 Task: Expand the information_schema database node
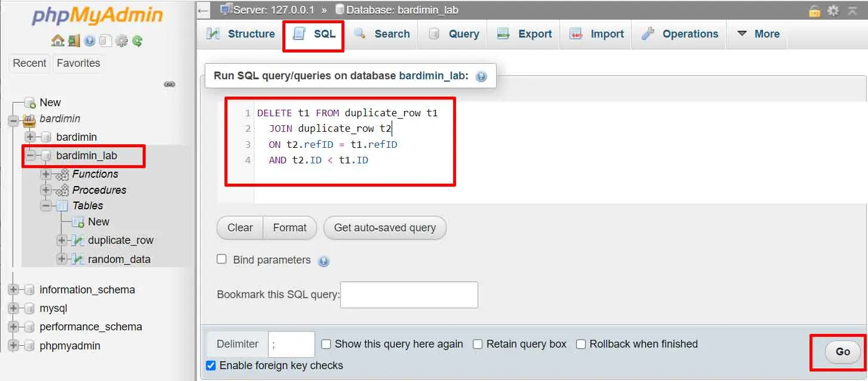point(13,290)
